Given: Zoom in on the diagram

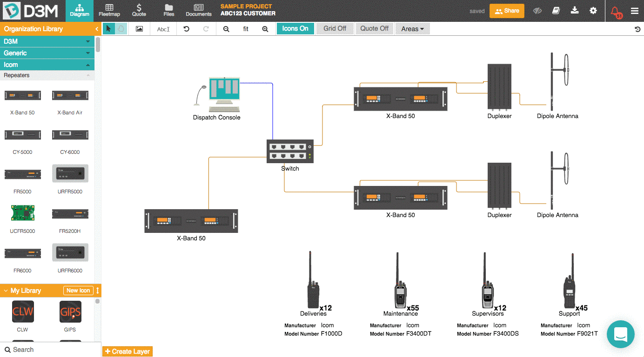Looking at the screenshot, I should (265, 29).
